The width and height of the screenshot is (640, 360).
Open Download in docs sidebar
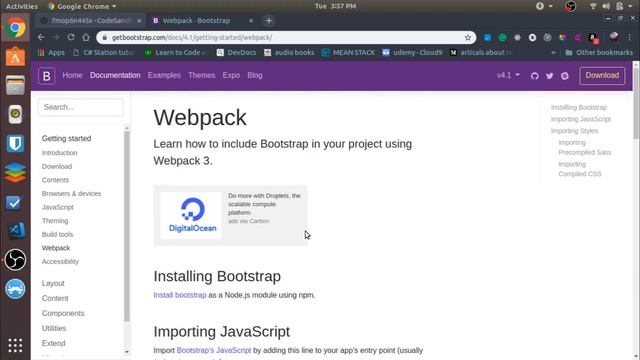click(x=57, y=167)
